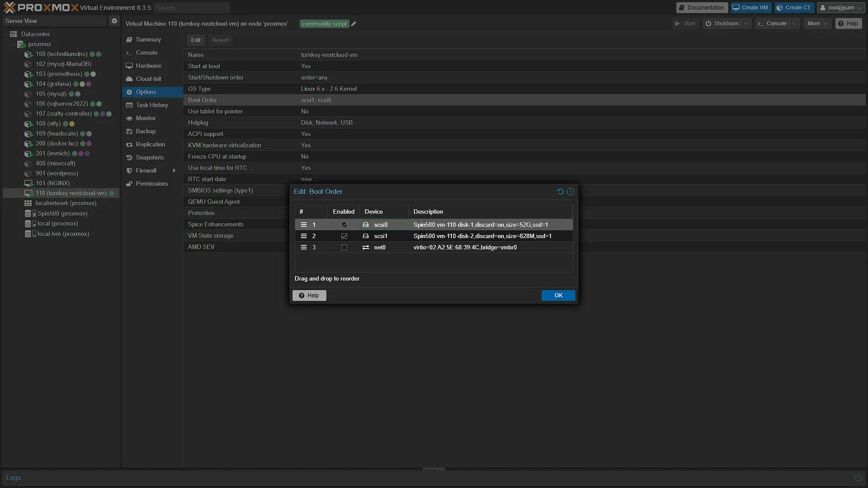Click into the top Search field

coord(192,8)
